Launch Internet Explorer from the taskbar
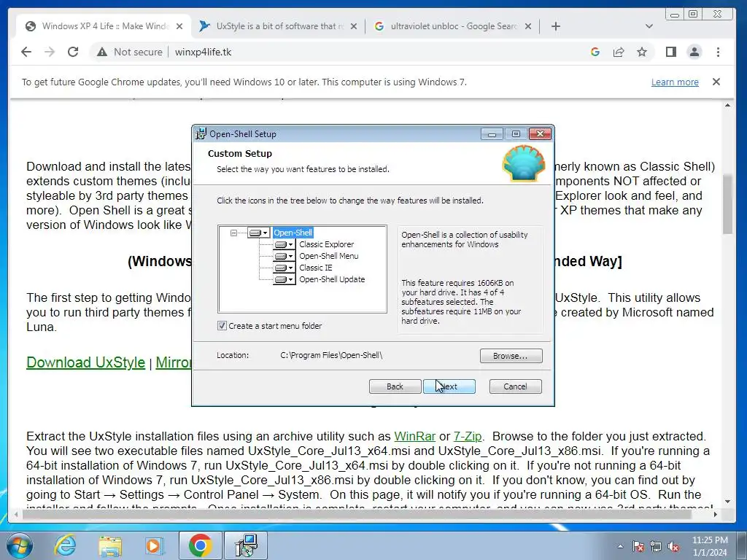Viewport: 747px width, 560px height. point(65,545)
